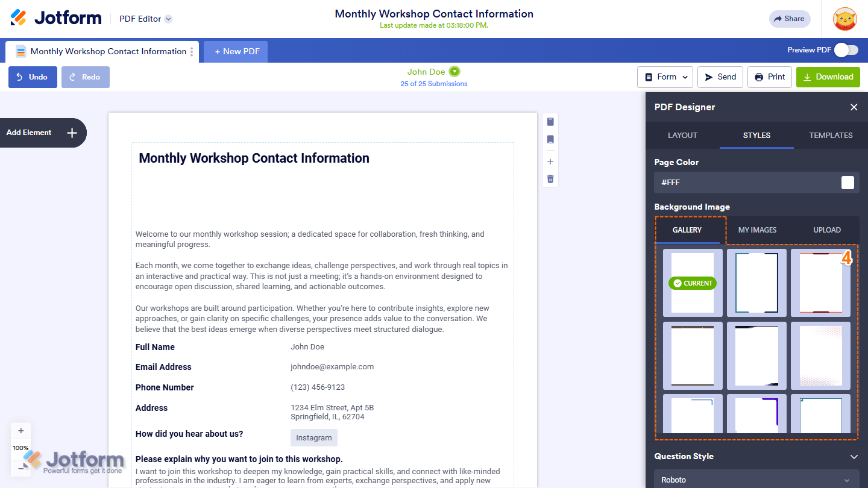Open the John Doe submission dropdown arrow
Viewport: 868px width, 488px height.
tap(454, 72)
